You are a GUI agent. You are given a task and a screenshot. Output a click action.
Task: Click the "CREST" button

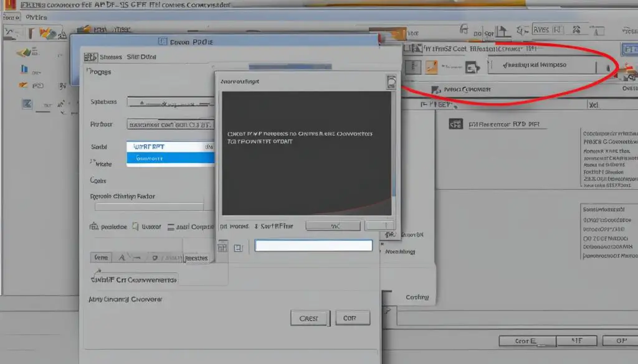tap(309, 318)
